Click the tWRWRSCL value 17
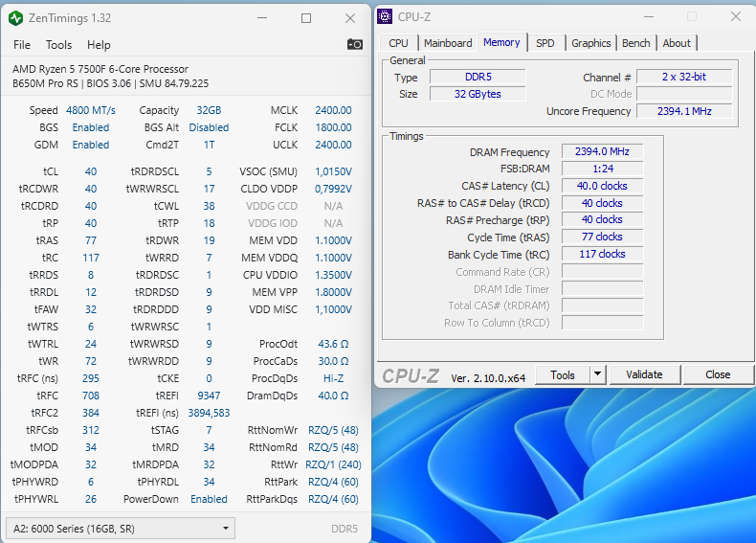 coord(209,190)
